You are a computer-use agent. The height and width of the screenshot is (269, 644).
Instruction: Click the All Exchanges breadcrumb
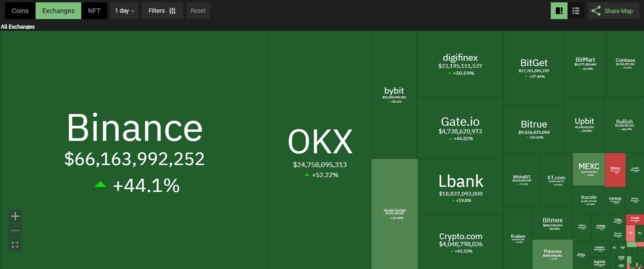point(18,26)
